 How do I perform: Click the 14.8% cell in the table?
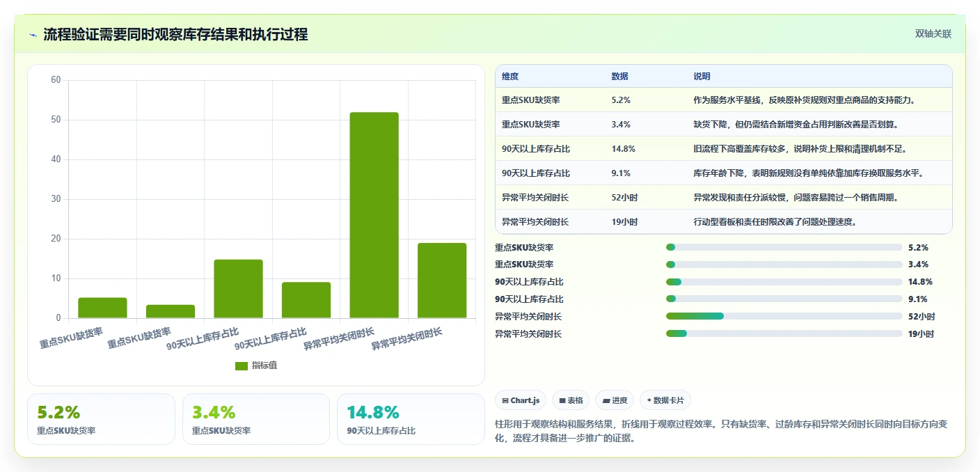623,149
